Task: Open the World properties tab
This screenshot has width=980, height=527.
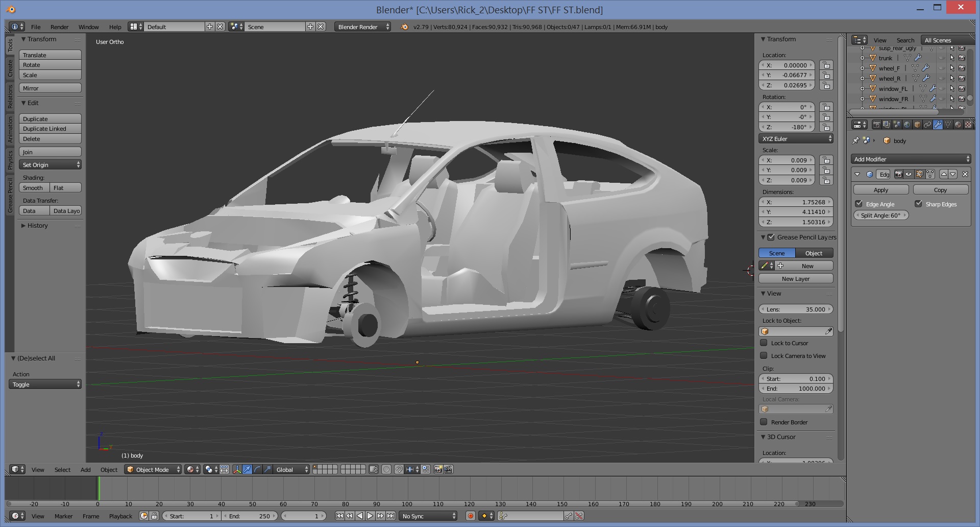Action: (907, 125)
